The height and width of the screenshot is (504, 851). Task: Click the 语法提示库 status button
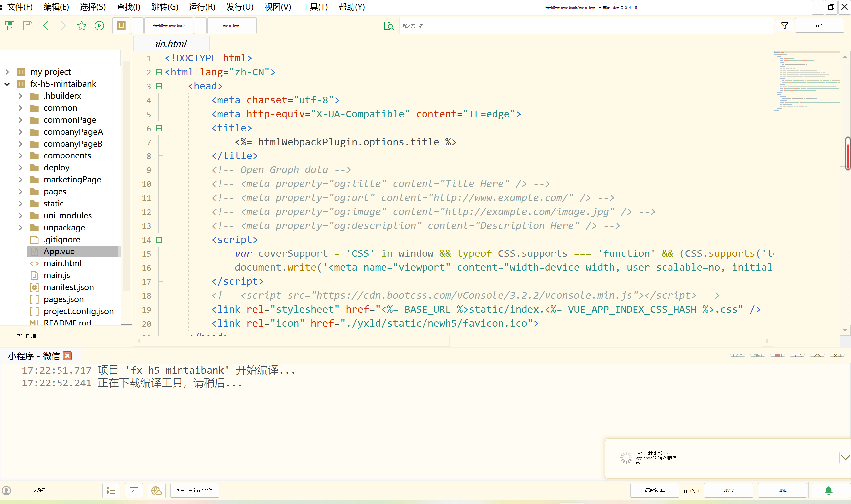655,490
